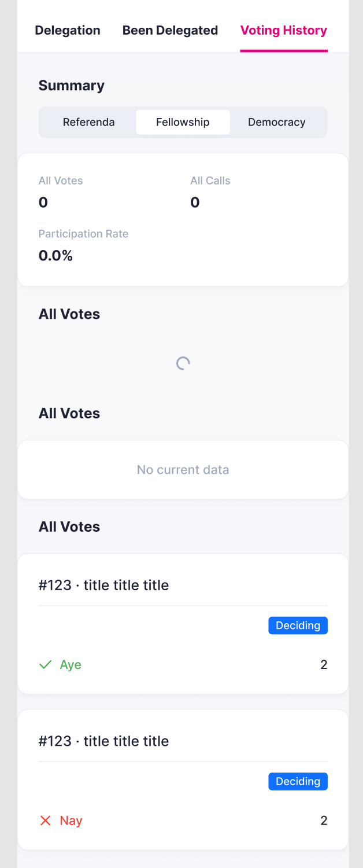This screenshot has width=363, height=868.
Task: Click the All Votes count of 0
Action: [x=42, y=202]
